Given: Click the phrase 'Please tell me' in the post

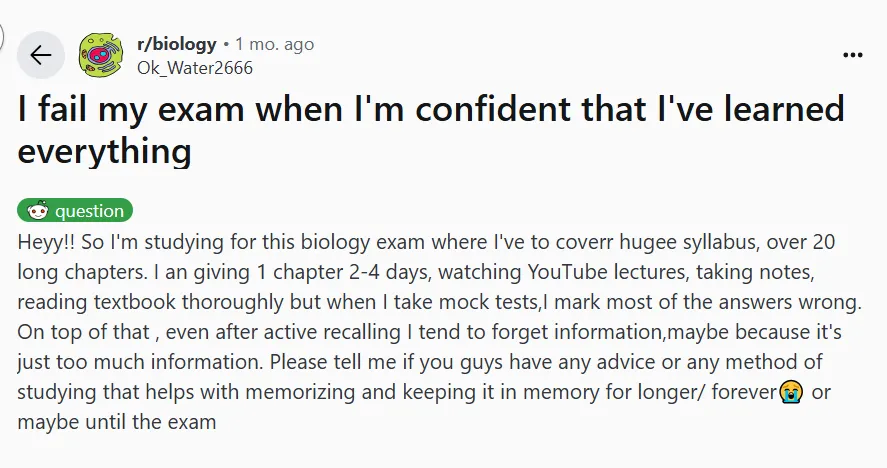Looking at the screenshot, I should (x=325, y=362).
